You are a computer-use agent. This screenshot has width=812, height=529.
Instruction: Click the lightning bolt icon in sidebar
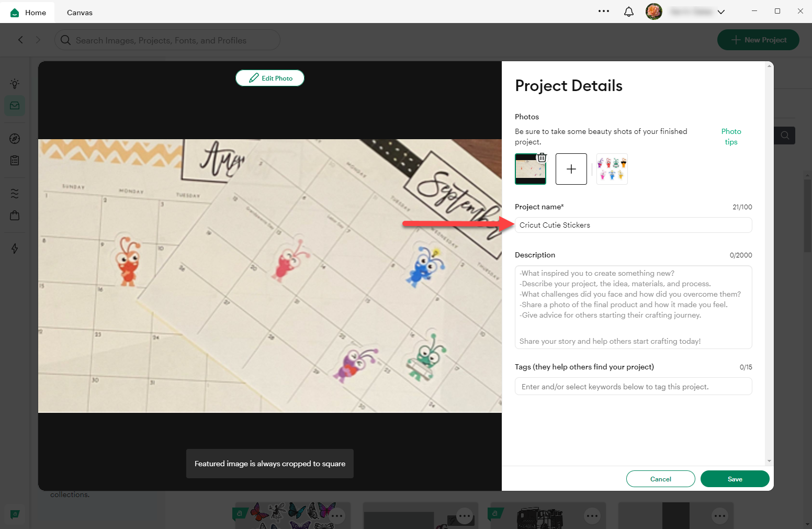click(x=14, y=249)
